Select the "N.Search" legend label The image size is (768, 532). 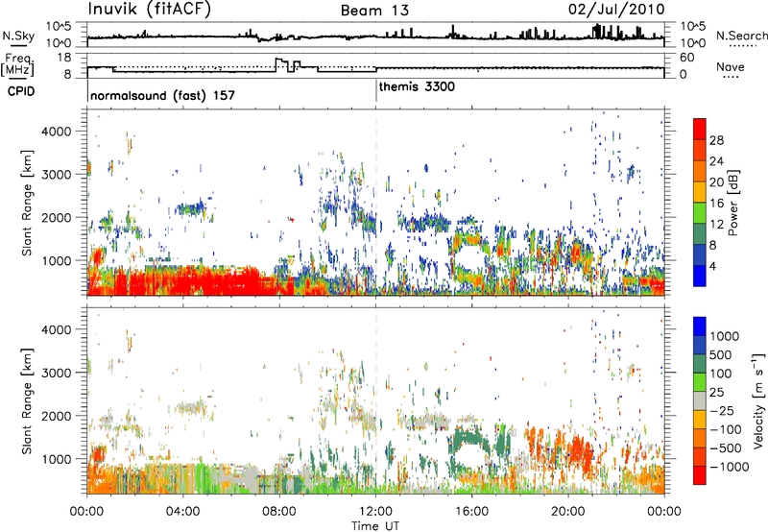(742, 36)
